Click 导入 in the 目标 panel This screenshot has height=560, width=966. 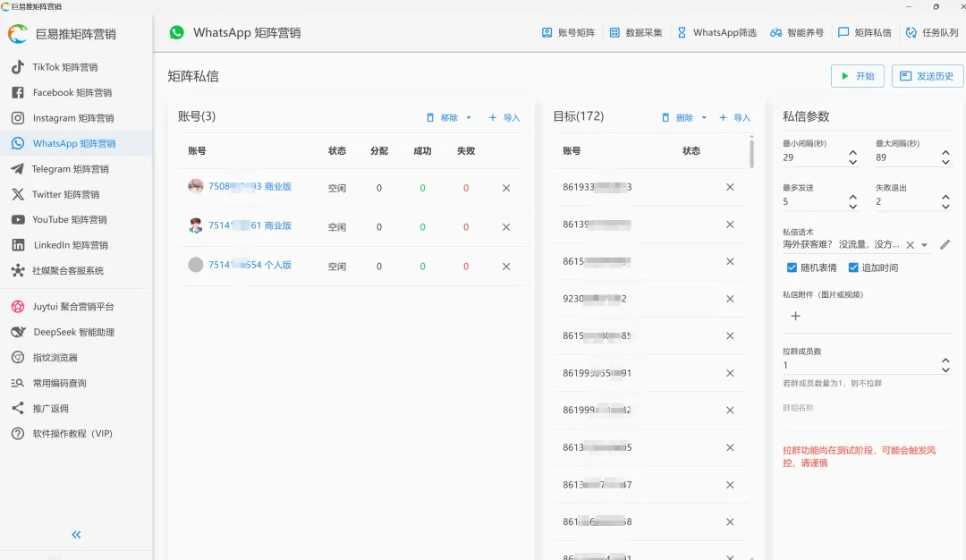click(735, 118)
